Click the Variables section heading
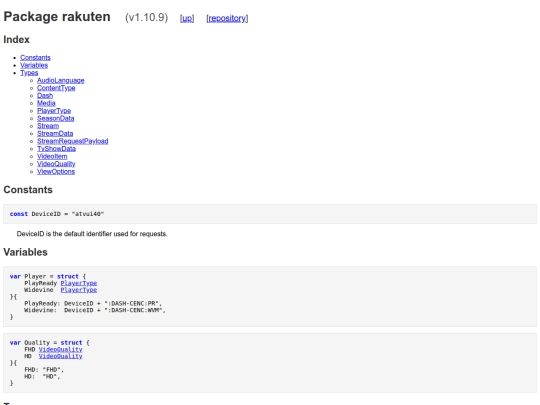 [25, 252]
